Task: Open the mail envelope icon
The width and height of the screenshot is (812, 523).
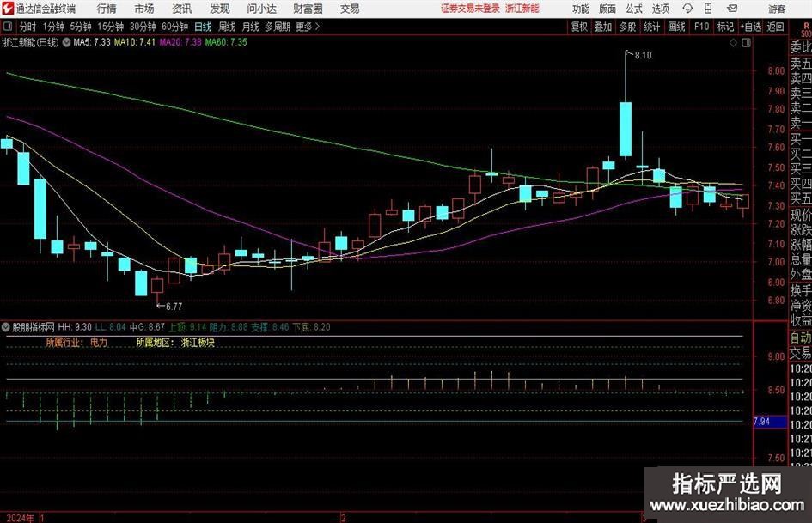Action: [732, 9]
